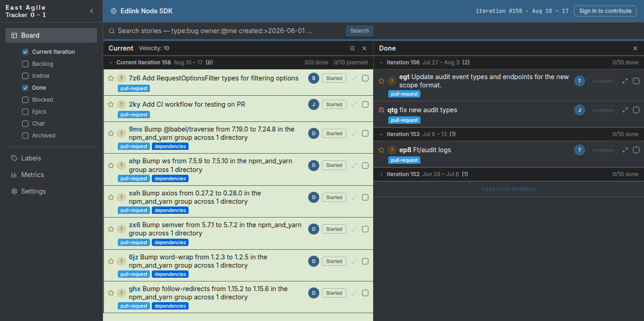
Task: Enable the Blocked panel checkbox
Action: [x=25, y=100]
